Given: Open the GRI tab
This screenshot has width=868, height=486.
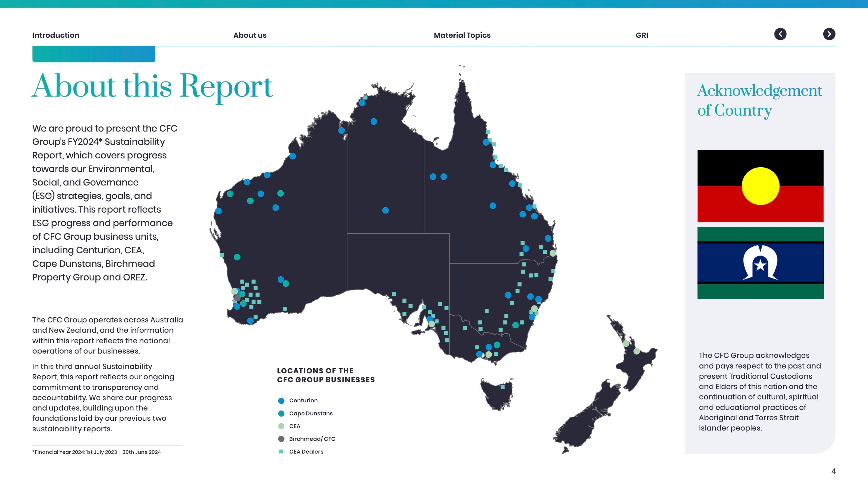Looking at the screenshot, I should [x=642, y=35].
